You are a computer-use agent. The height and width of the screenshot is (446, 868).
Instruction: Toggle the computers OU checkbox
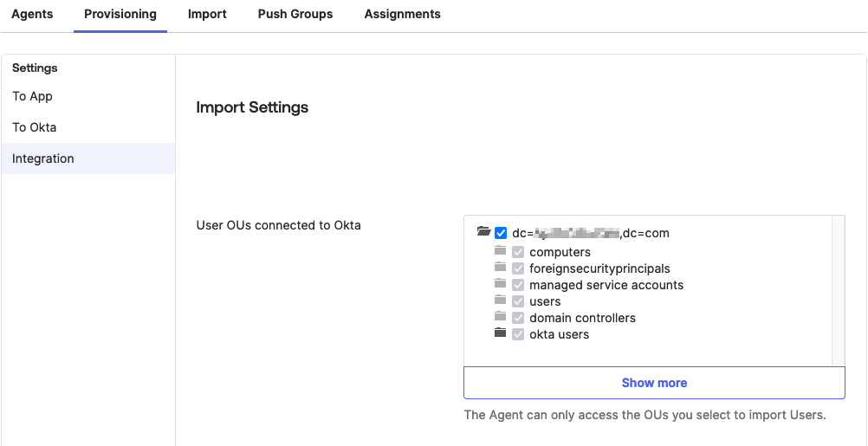coord(518,252)
